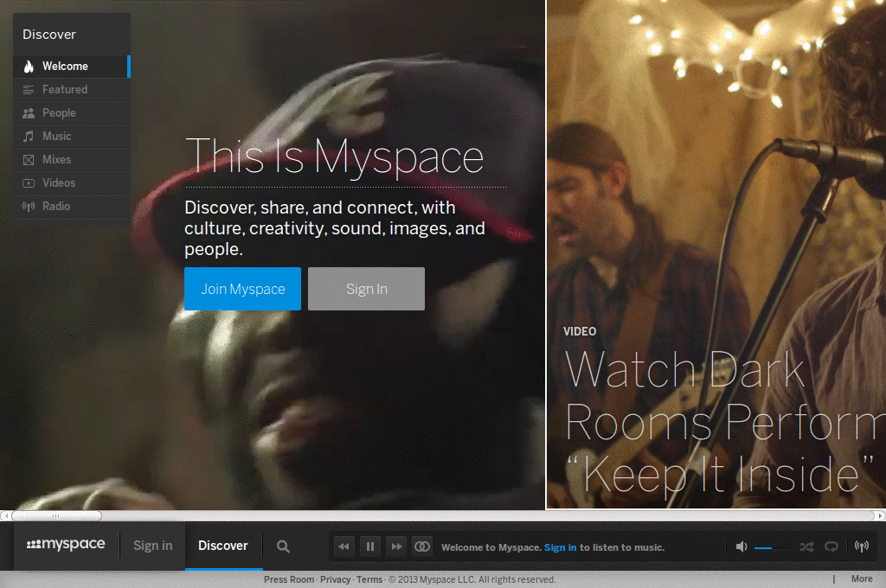886x588 pixels.
Task: Click the Welcome flame icon
Action: point(29,67)
